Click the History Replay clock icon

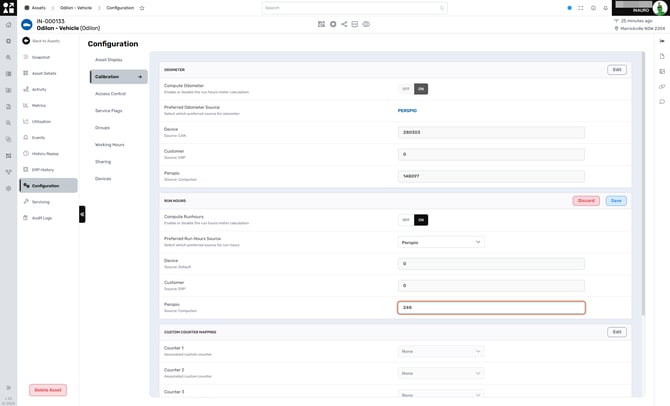coord(26,153)
